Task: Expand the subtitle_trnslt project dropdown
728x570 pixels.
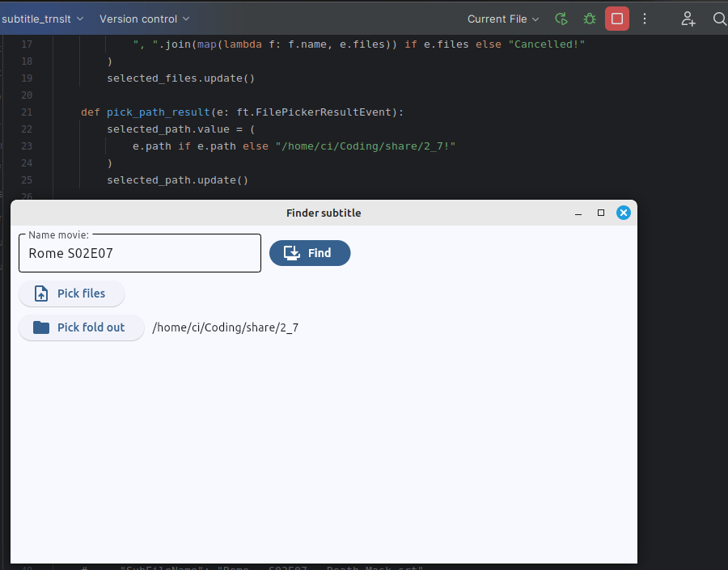Action: (x=42, y=19)
